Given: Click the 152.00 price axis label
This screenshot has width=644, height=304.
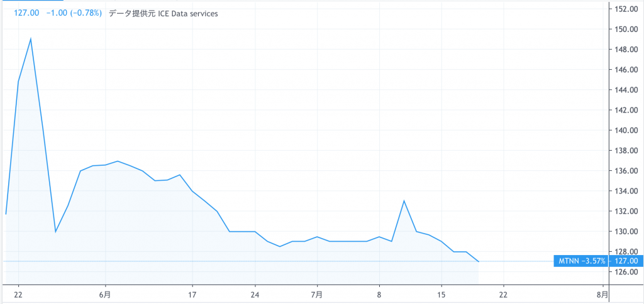Looking at the screenshot, I should [x=626, y=9].
